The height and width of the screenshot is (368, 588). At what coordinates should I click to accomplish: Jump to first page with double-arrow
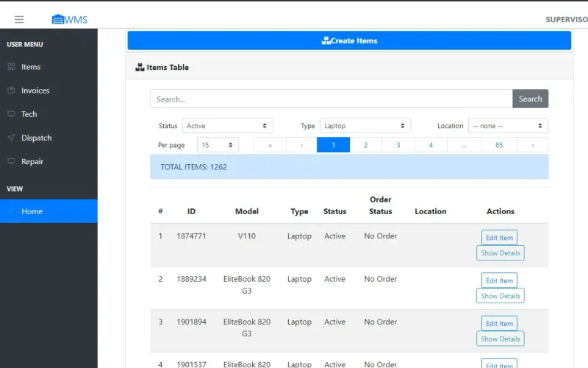[270, 145]
